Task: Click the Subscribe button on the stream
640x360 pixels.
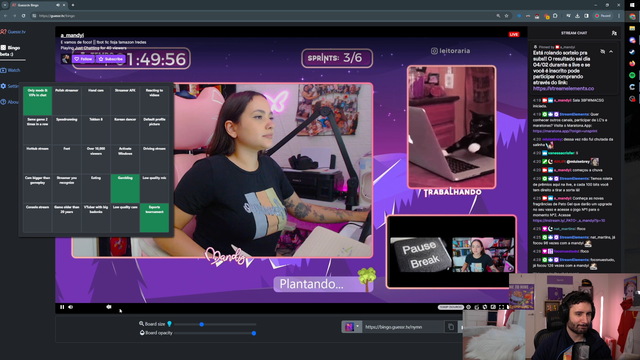Action: [111, 59]
